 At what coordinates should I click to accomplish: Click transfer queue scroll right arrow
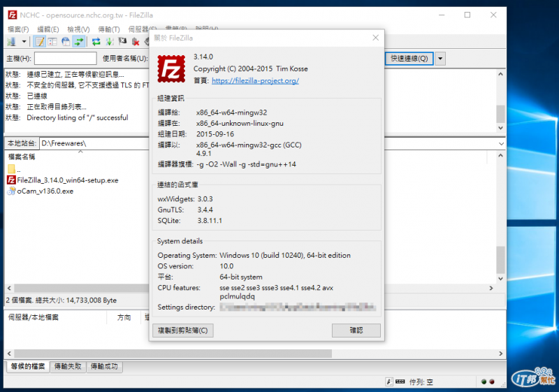click(500, 354)
